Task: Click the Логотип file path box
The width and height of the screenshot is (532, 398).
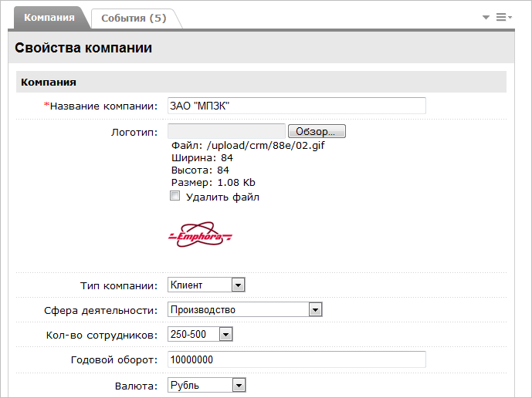Action: [227, 131]
